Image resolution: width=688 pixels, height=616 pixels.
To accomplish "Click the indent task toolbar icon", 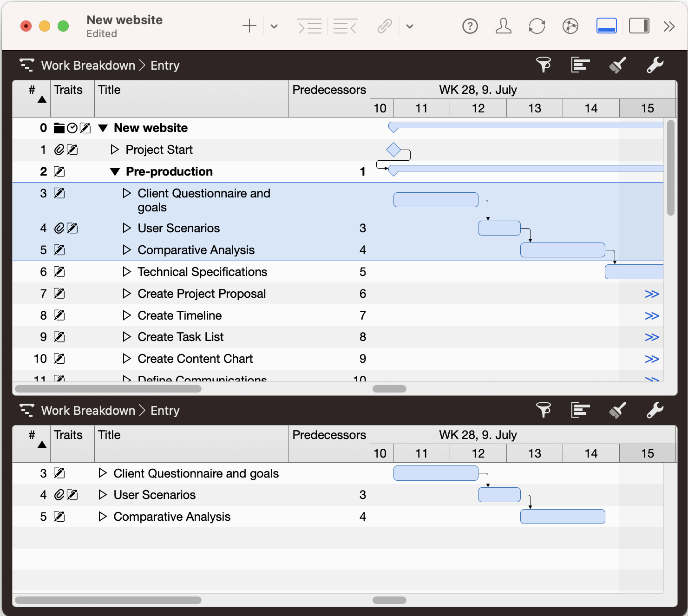I will (x=309, y=26).
